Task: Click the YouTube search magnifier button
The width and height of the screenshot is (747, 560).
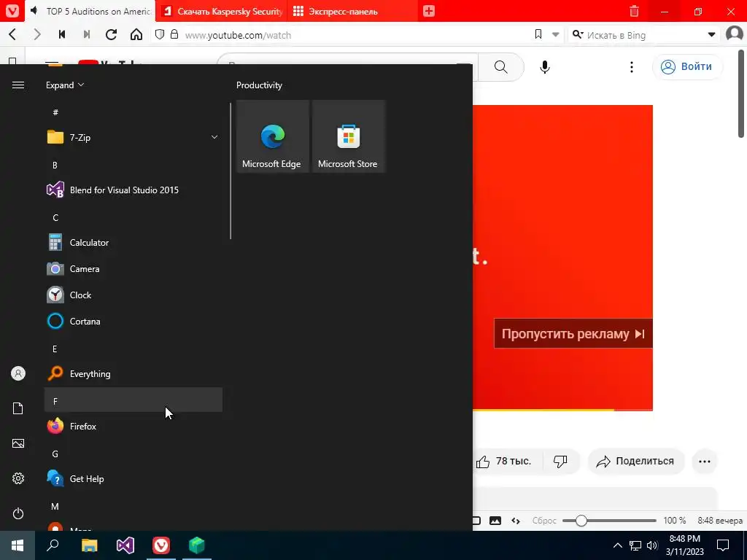Action: (x=500, y=67)
